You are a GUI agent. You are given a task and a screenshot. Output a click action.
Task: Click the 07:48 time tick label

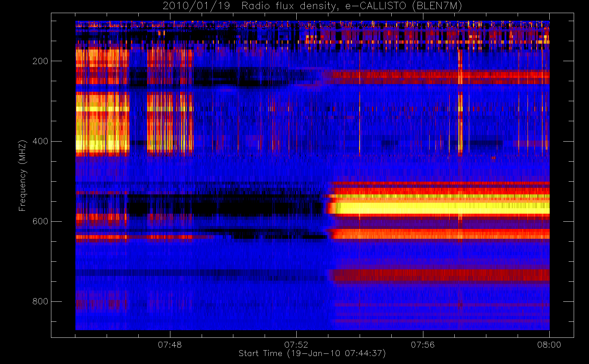pos(170,345)
